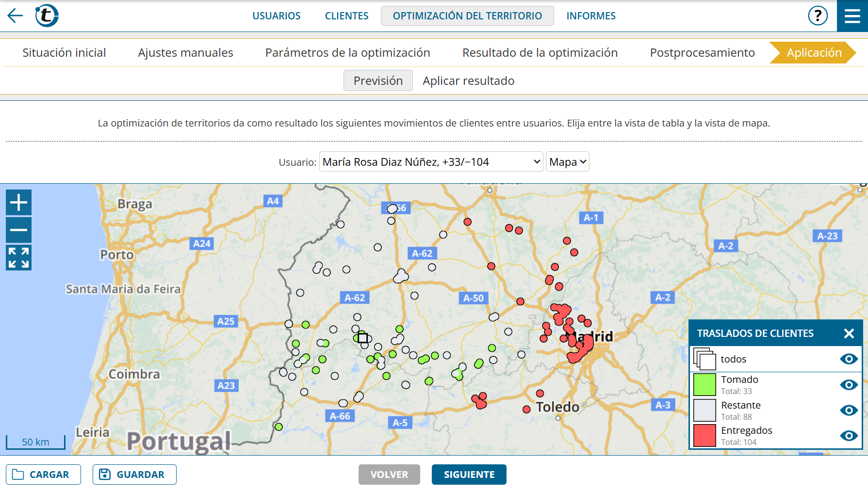Toggle Entregados customers visibility
Viewport: 868px width, 491px height.
tap(848, 436)
